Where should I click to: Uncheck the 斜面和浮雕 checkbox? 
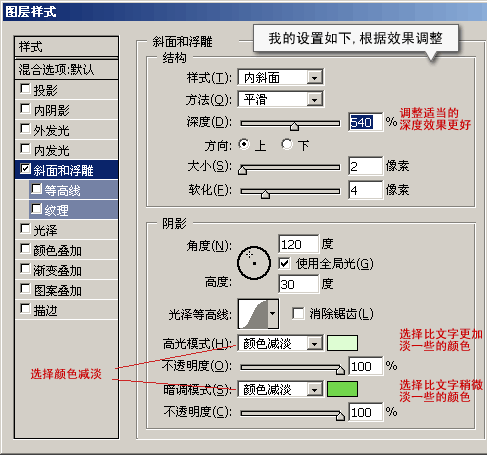(x=25, y=169)
